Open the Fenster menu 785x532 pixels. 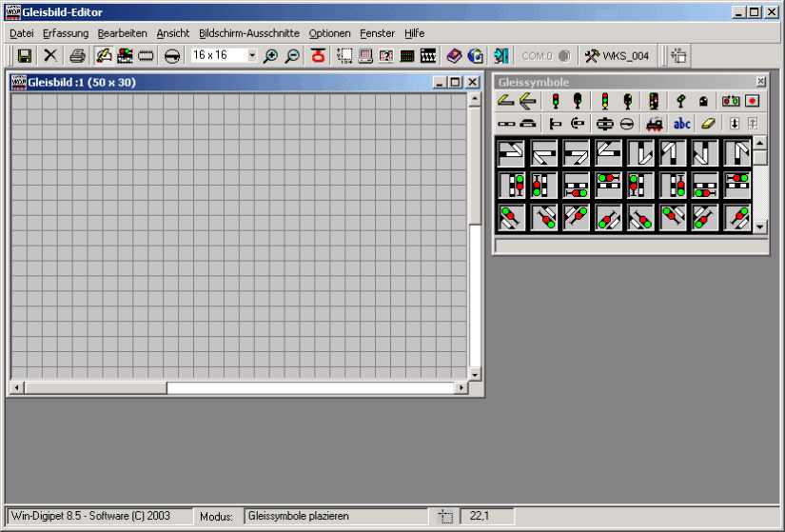pos(377,33)
